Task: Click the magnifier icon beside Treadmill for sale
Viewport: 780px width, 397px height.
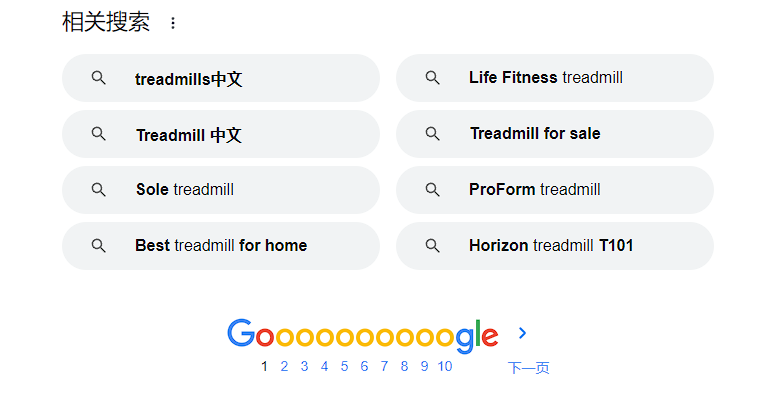Action: pyautogui.click(x=432, y=134)
